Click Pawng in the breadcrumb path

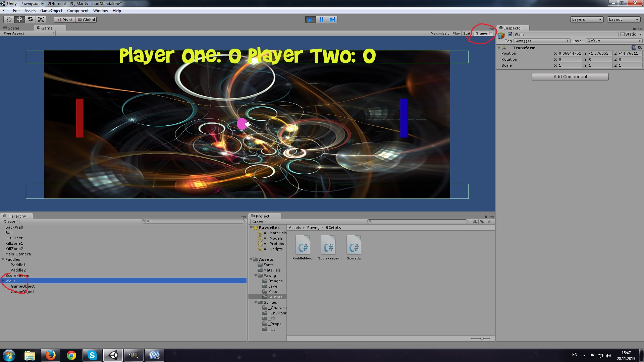tap(313, 228)
